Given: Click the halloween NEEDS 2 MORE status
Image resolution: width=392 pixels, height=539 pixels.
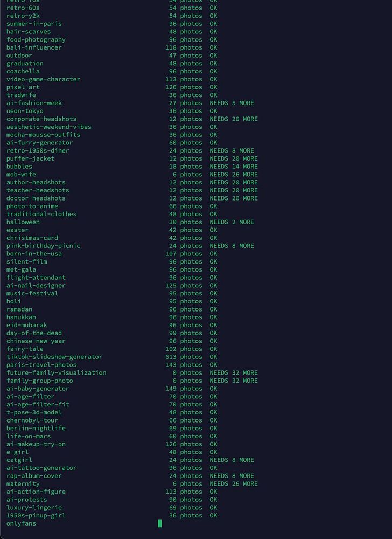Looking at the screenshot, I should (232, 222).
